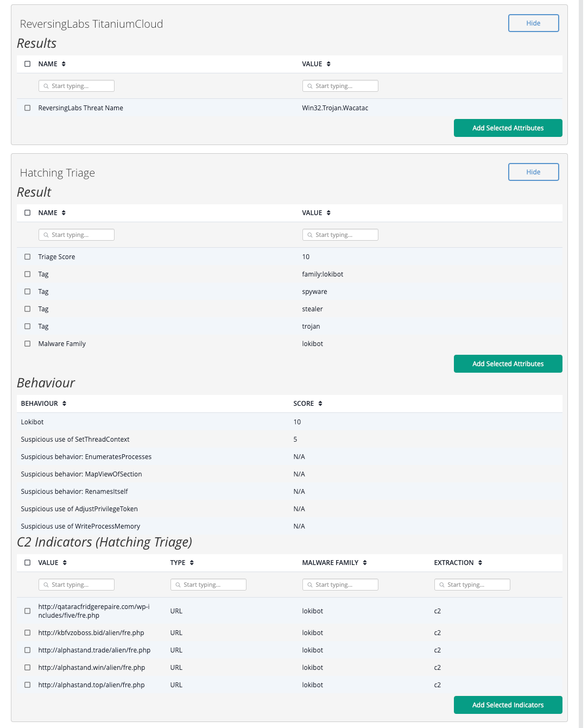588x728 pixels.
Task: Click the alphastand.win/alien/fre.php URL
Action: (x=92, y=668)
